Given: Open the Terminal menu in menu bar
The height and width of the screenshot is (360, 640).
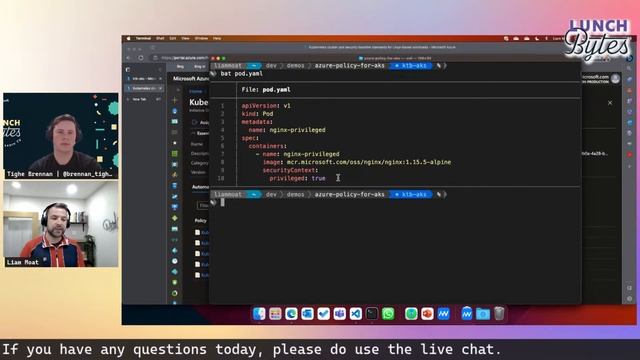Looking at the screenshot, I should (143, 38).
